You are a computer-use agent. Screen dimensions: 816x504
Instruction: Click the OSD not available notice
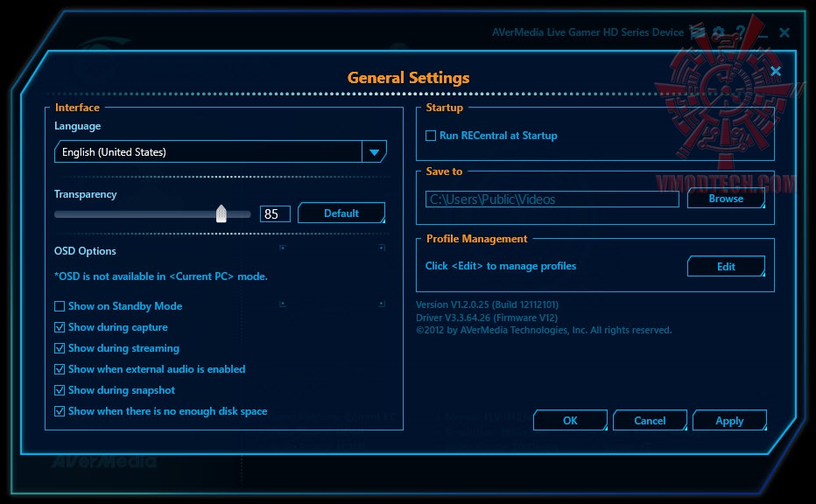161,276
